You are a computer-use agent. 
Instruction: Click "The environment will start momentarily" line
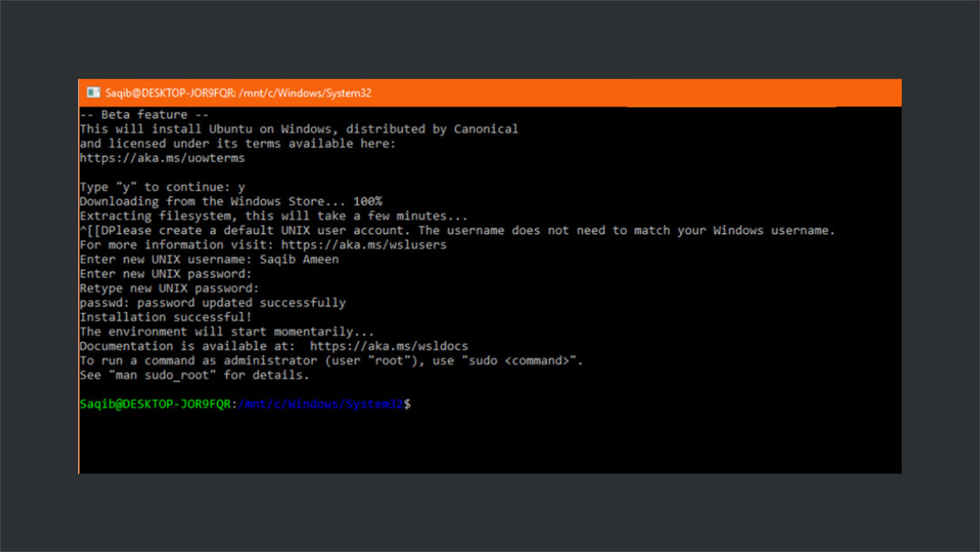(x=227, y=331)
